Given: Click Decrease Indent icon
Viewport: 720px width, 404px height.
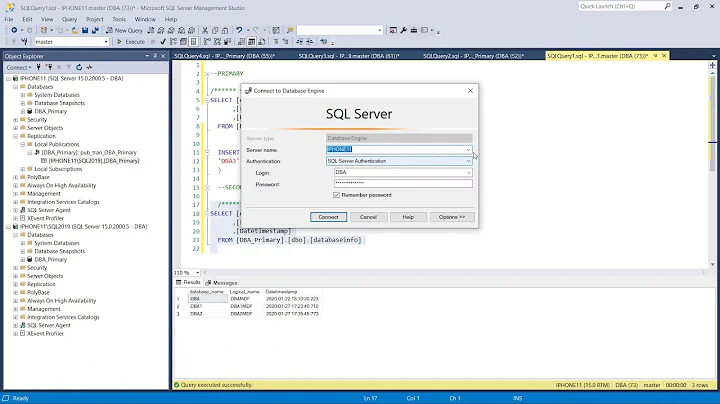Looking at the screenshot, I should (x=299, y=42).
